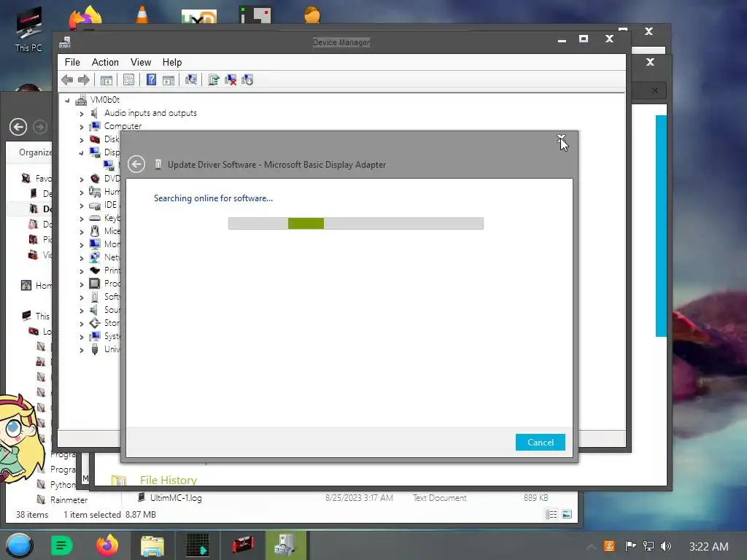Open the Action menu
Image resolution: width=747 pixels, height=560 pixels.
tap(105, 63)
